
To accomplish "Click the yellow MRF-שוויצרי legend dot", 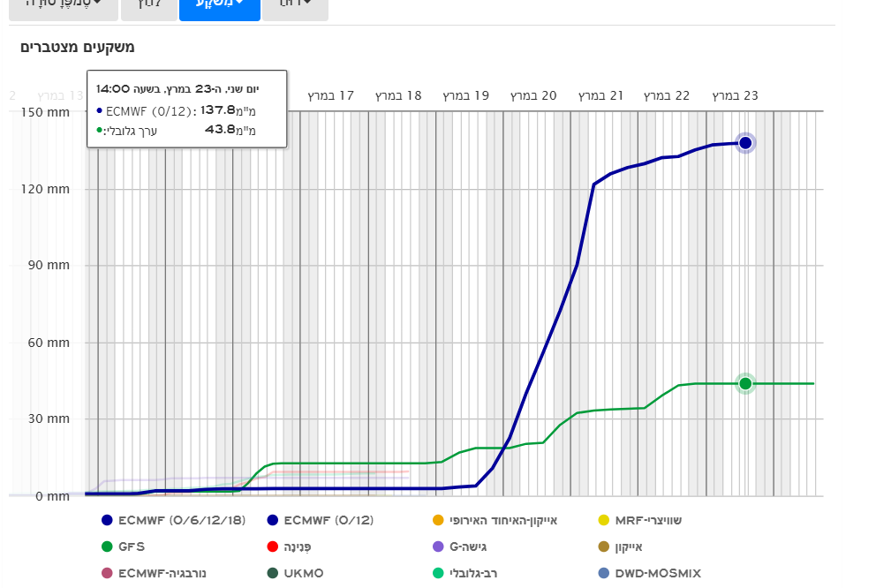I will point(604,521).
